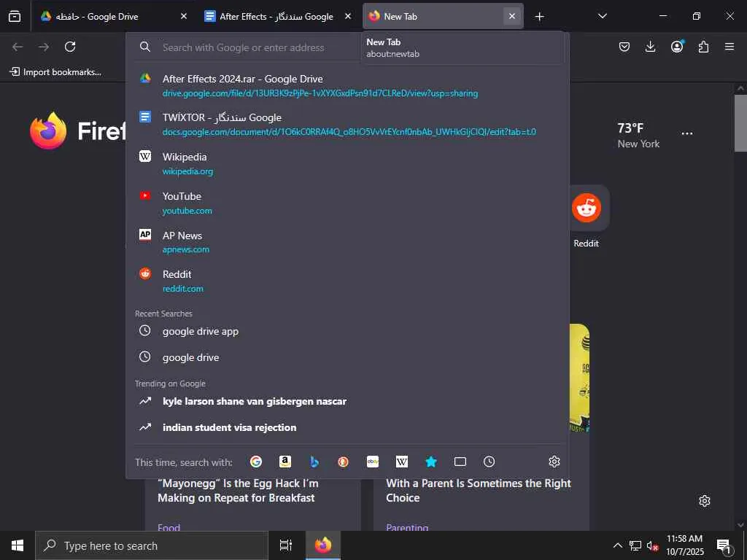
Task: Open the Downloads panel
Action: coord(650,47)
